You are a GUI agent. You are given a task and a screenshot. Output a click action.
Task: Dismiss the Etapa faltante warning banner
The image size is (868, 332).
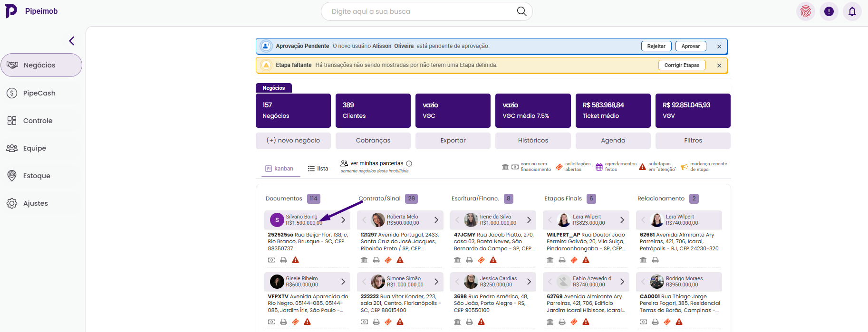click(x=719, y=66)
